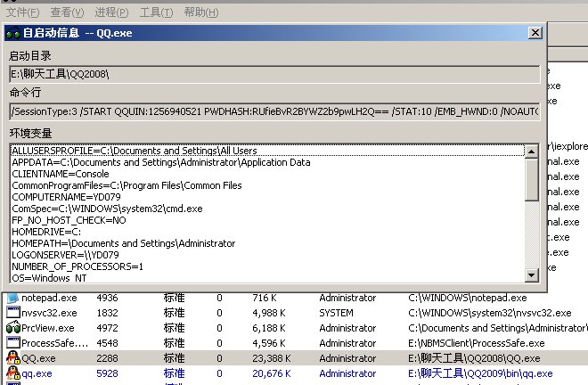Open the 工具(T) menu
Viewport: 588px width, 385px height.
point(157,12)
